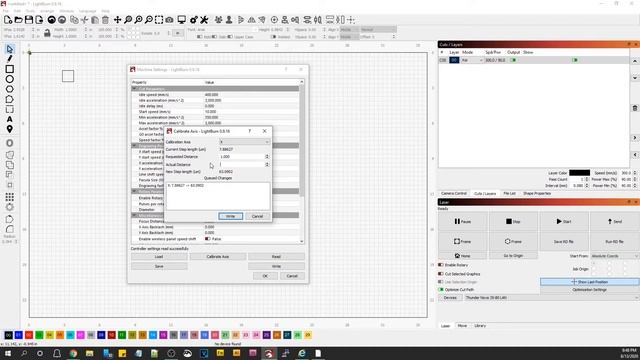Open the Calibration Axis dropdown
Image resolution: width=640 pixels, height=360 pixels.
(244, 142)
